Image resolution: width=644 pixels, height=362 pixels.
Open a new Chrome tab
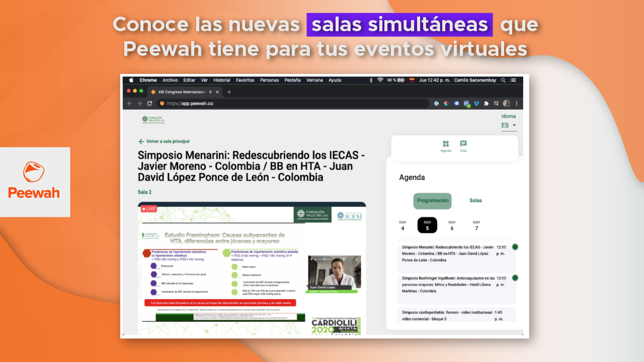tap(229, 92)
